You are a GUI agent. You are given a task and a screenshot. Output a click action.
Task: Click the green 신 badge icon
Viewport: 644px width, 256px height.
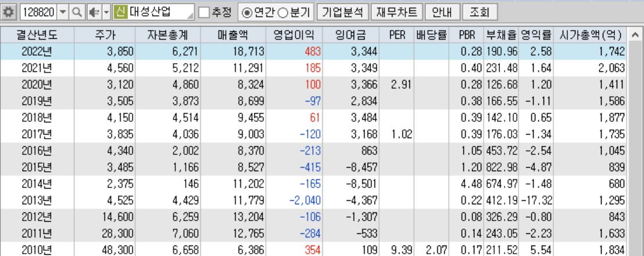click(x=120, y=12)
